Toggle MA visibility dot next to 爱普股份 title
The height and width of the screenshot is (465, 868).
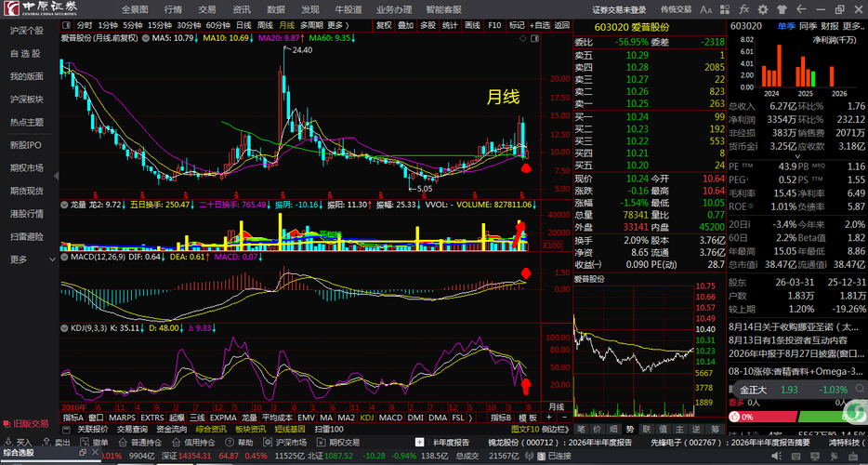146,38
